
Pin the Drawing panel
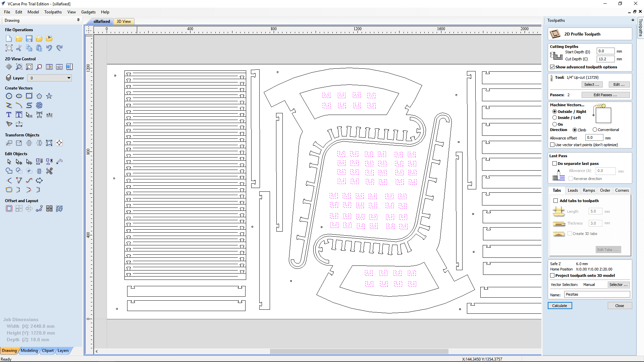[x=78, y=20]
